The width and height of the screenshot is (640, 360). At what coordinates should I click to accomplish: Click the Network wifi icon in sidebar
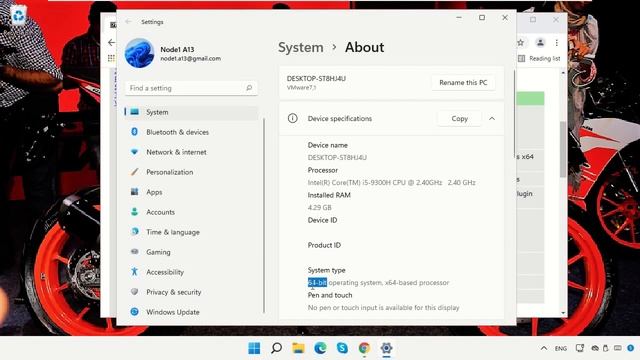coord(134,152)
